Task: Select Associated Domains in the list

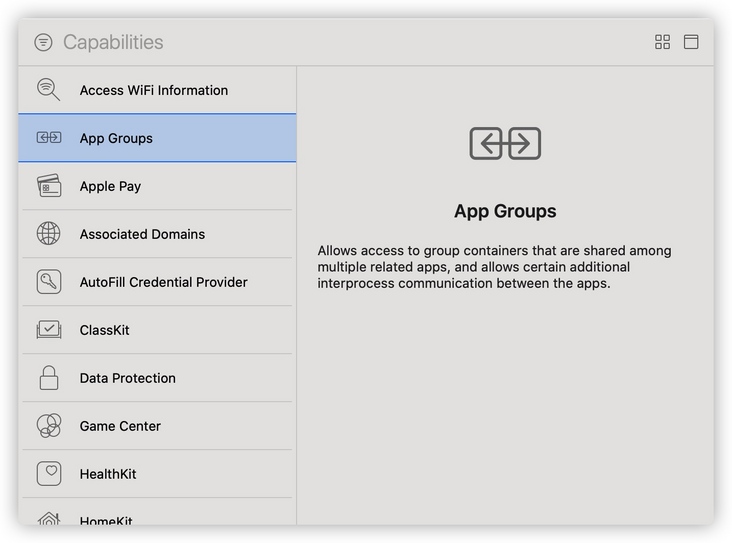Action: click(157, 234)
